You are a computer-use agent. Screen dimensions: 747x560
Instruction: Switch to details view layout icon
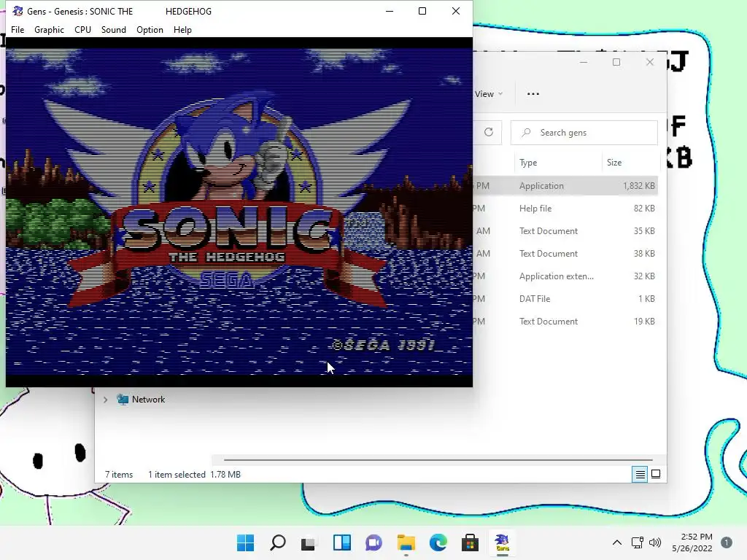(x=640, y=474)
